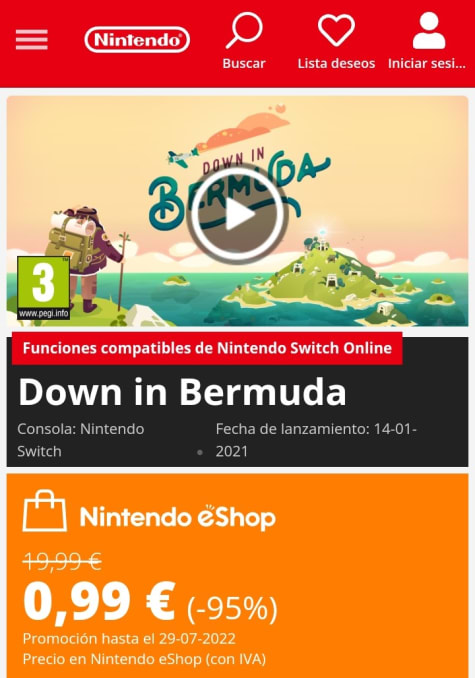Click the eShop shopping bag icon
The height and width of the screenshot is (678, 475).
(x=45, y=511)
